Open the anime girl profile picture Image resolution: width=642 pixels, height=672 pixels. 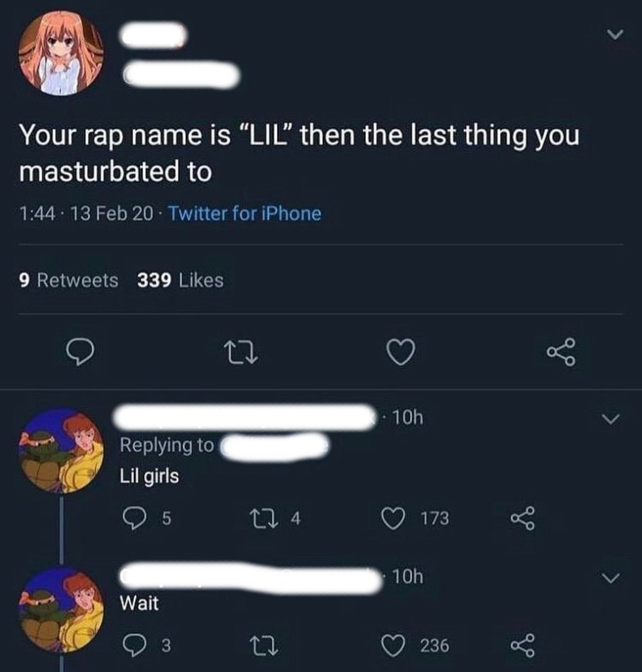click(62, 53)
